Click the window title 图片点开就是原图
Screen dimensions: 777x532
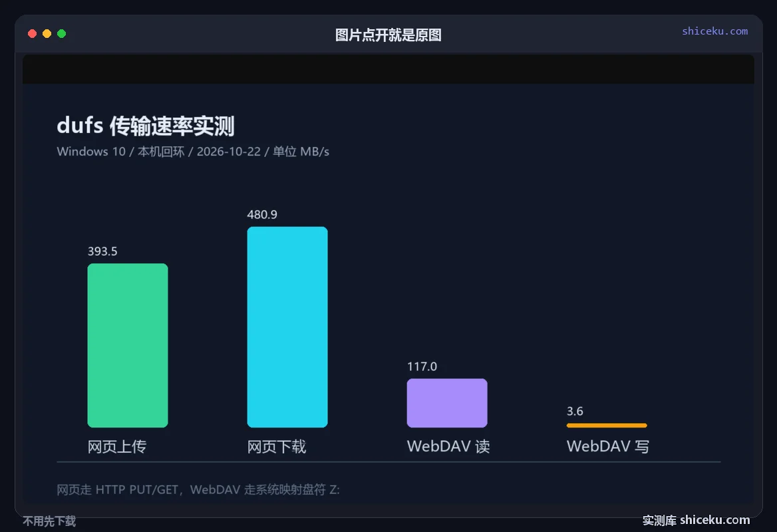(x=388, y=35)
